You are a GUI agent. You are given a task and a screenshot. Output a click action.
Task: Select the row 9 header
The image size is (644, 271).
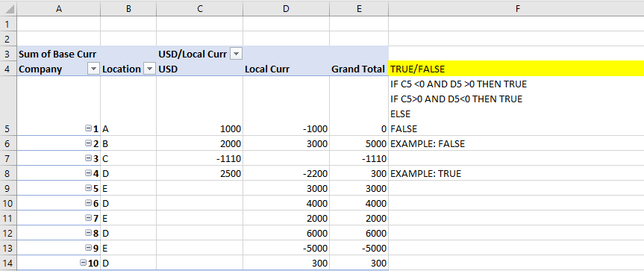pos(8,187)
